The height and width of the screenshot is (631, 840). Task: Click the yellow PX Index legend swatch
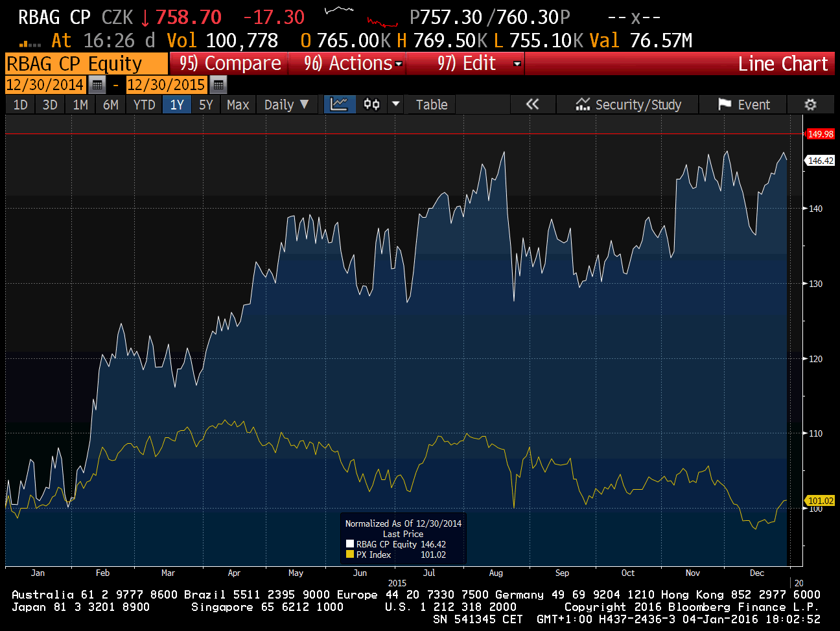350,555
